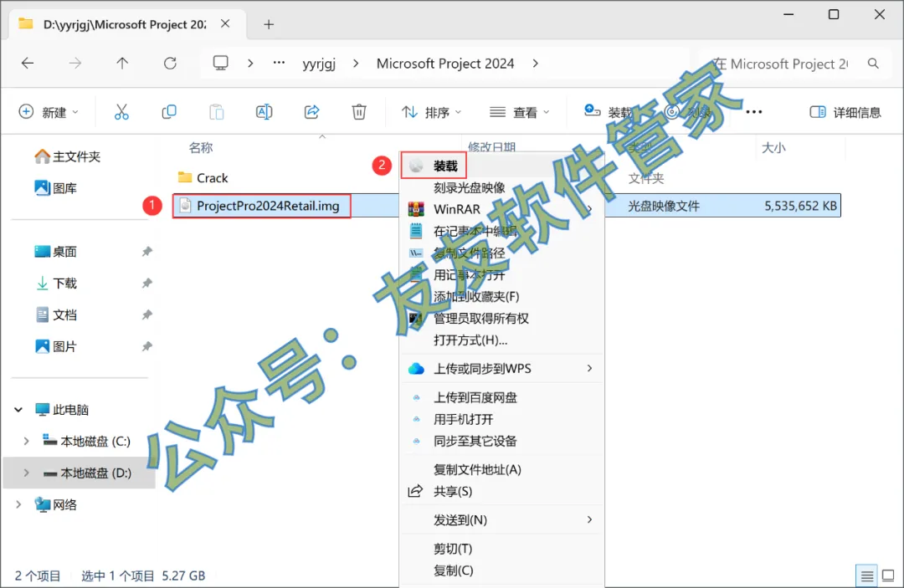Switch to large icons view button

pos(888,575)
